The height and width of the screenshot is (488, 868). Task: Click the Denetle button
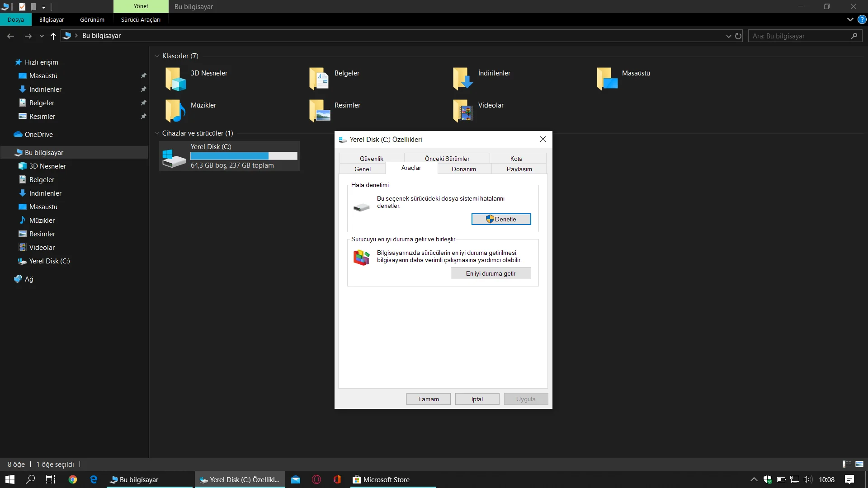pos(501,219)
